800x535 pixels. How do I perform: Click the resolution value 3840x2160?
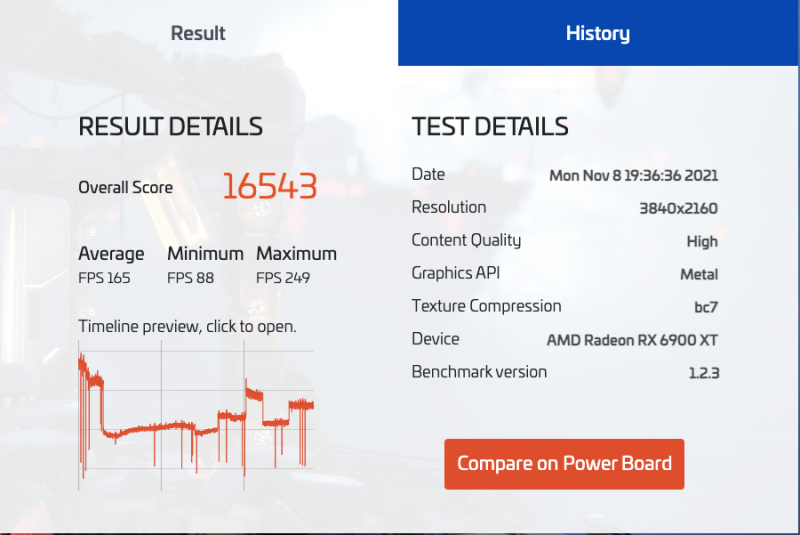[679, 208]
